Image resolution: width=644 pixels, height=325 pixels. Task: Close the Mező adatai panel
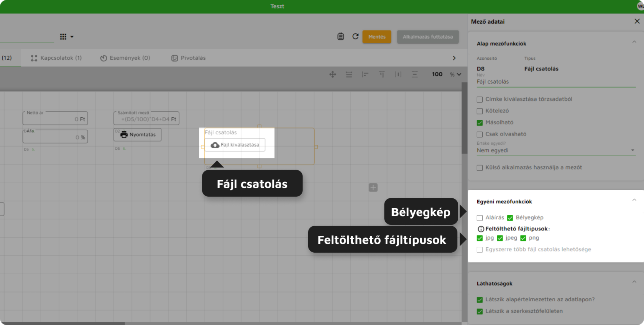tap(637, 21)
